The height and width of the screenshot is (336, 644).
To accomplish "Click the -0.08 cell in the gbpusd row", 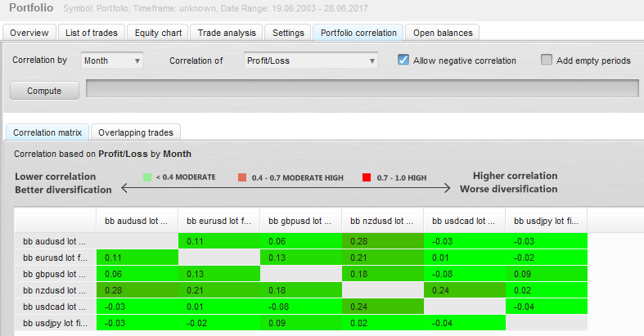I will [463, 274].
